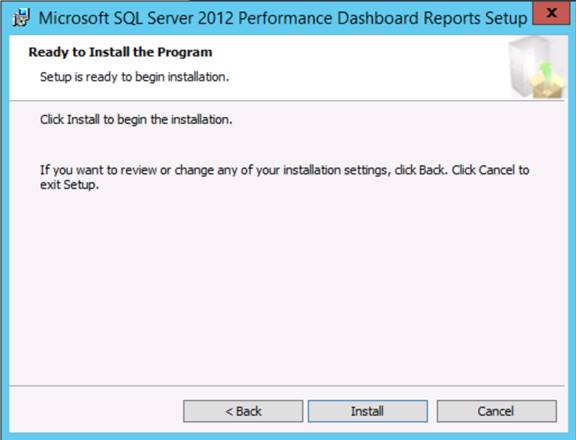Image resolution: width=576 pixels, height=440 pixels.
Task: Begin installation with the Install button
Action: tap(368, 411)
